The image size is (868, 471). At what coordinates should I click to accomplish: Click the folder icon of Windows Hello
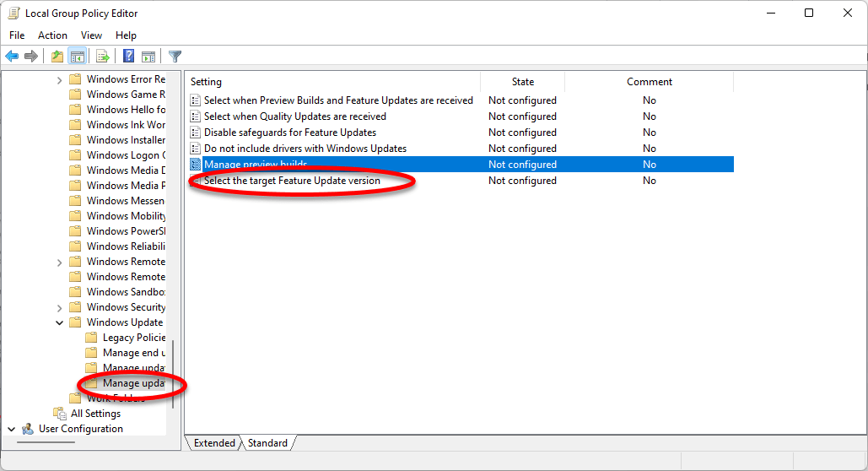pyautogui.click(x=75, y=110)
